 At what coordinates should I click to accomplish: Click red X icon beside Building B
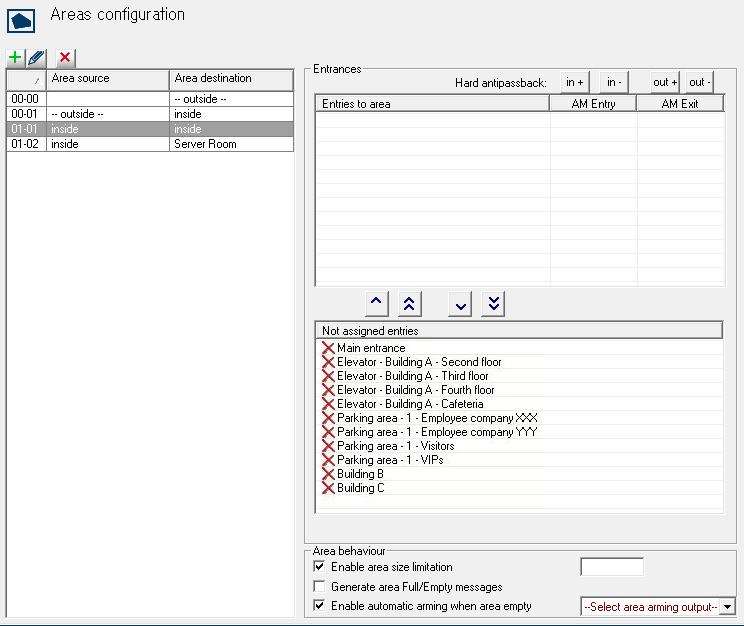(328, 474)
